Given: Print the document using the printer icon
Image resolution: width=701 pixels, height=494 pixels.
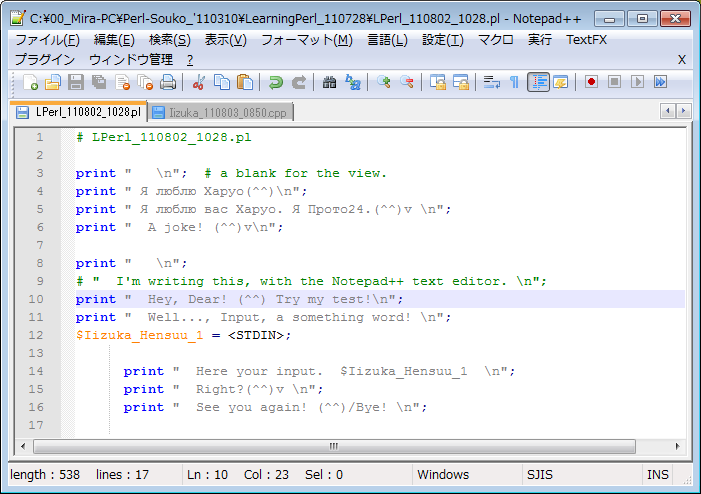Looking at the screenshot, I should [168, 82].
